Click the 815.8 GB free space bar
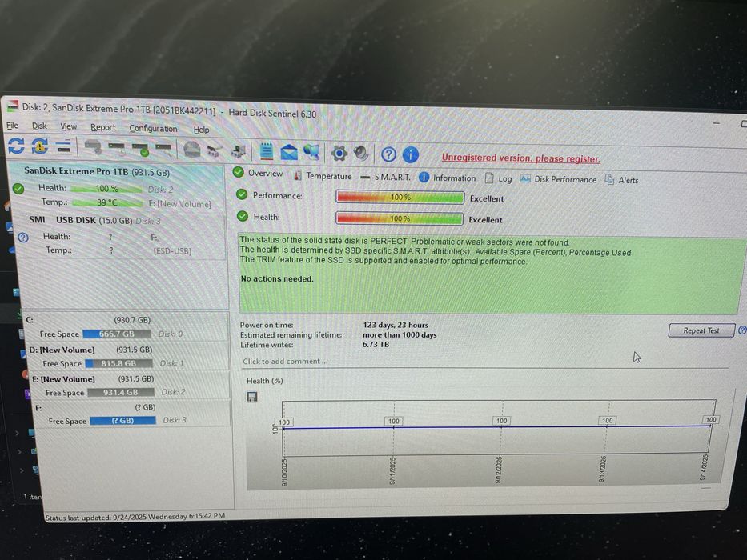This screenshot has width=747, height=560. [118, 363]
